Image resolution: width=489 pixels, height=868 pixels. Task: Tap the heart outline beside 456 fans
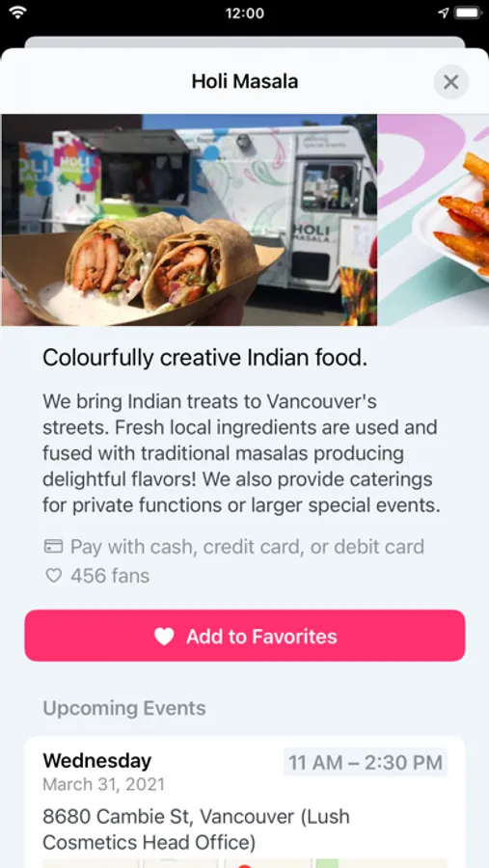(53, 576)
